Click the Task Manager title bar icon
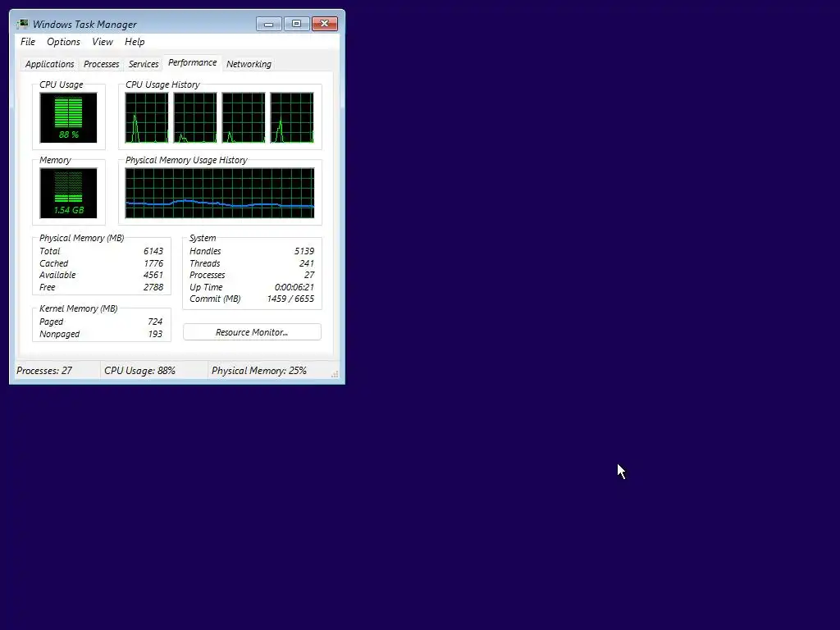Screen dimensions: 840x630 coord(22,24)
